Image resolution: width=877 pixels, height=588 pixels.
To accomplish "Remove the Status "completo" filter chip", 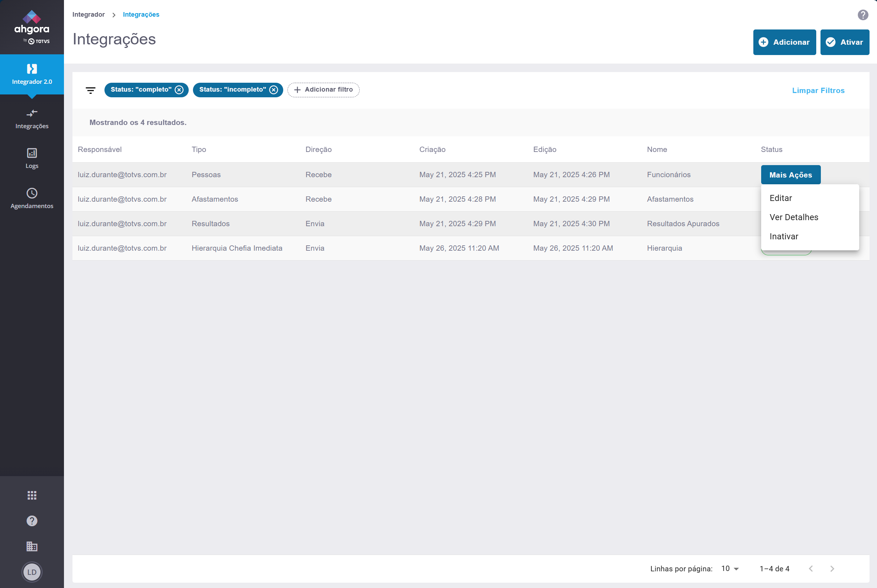I will point(179,89).
